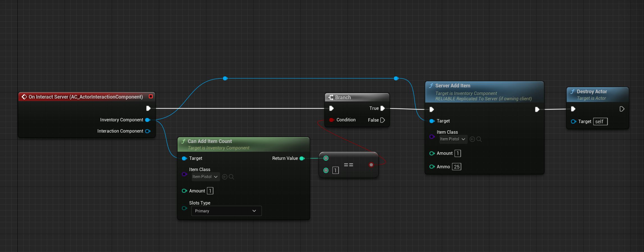Click the Return Value output pin
The height and width of the screenshot is (252, 644).
[x=302, y=158]
